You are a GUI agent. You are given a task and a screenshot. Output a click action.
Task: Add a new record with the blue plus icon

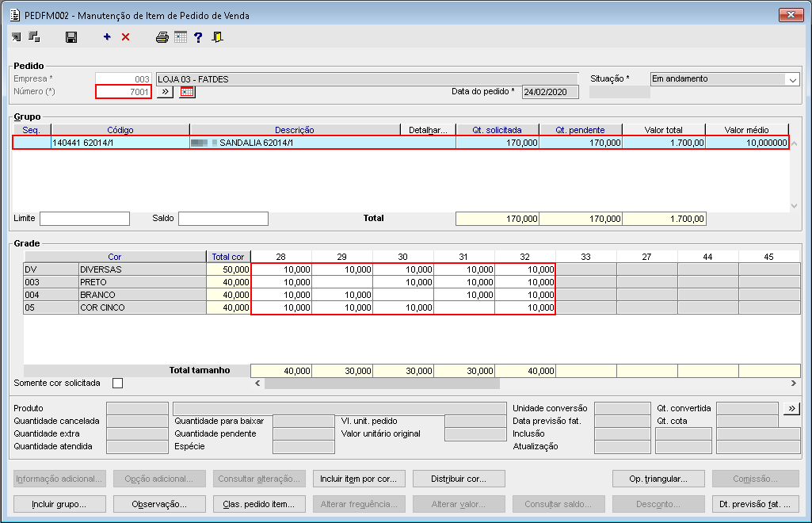pyautogui.click(x=107, y=36)
